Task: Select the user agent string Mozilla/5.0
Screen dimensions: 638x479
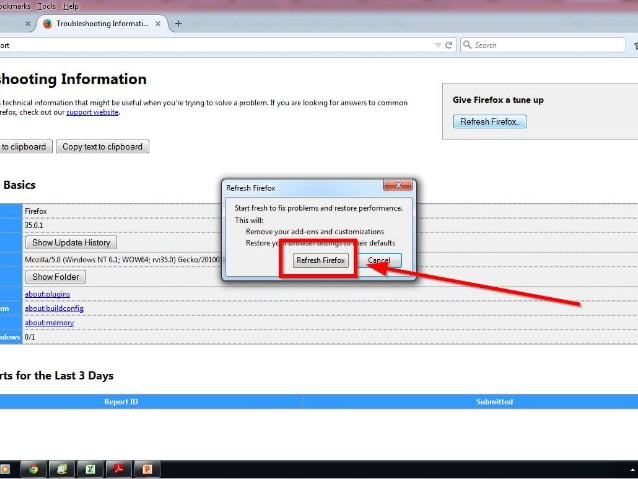Action: point(122,259)
